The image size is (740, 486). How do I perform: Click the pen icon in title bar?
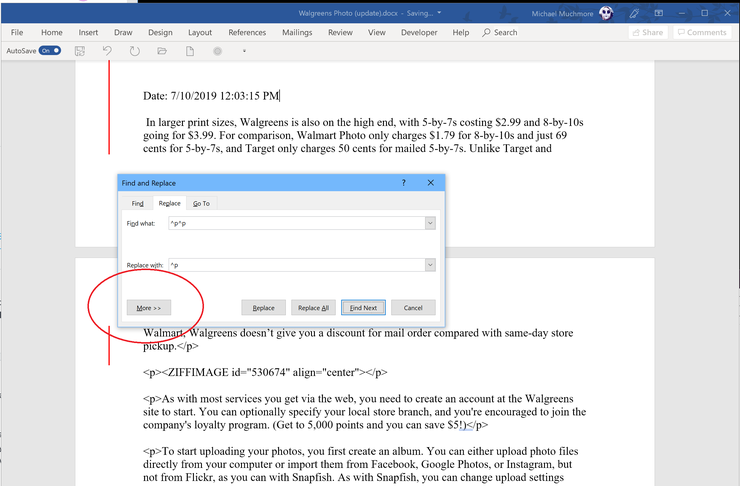pyautogui.click(x=636, y=14)
